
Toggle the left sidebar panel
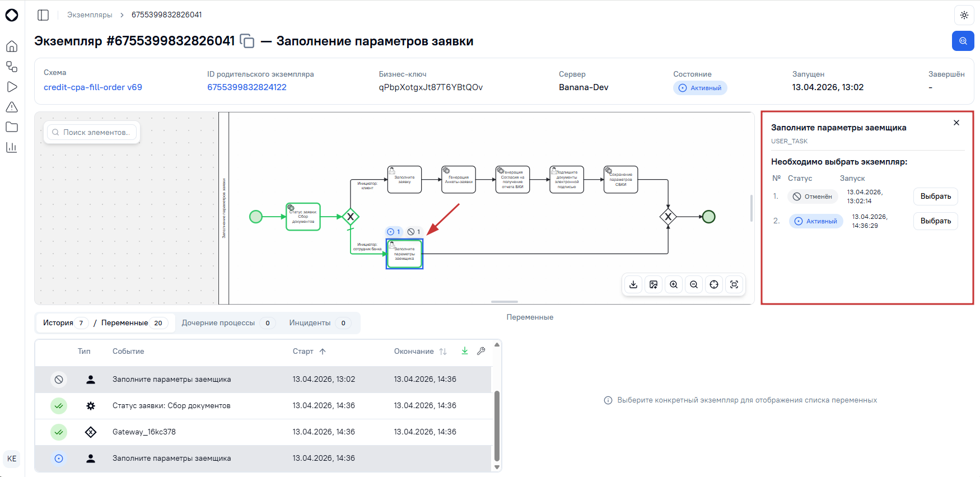(x=43, y=15)
